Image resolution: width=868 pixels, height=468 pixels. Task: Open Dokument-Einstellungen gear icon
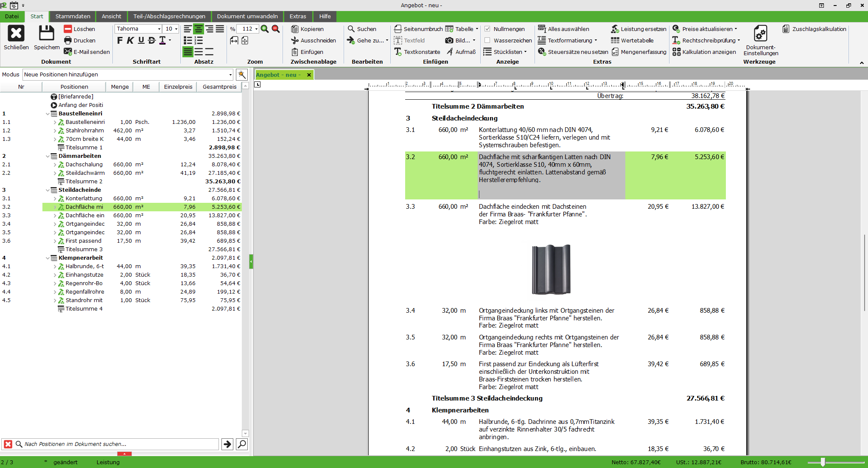760,34
